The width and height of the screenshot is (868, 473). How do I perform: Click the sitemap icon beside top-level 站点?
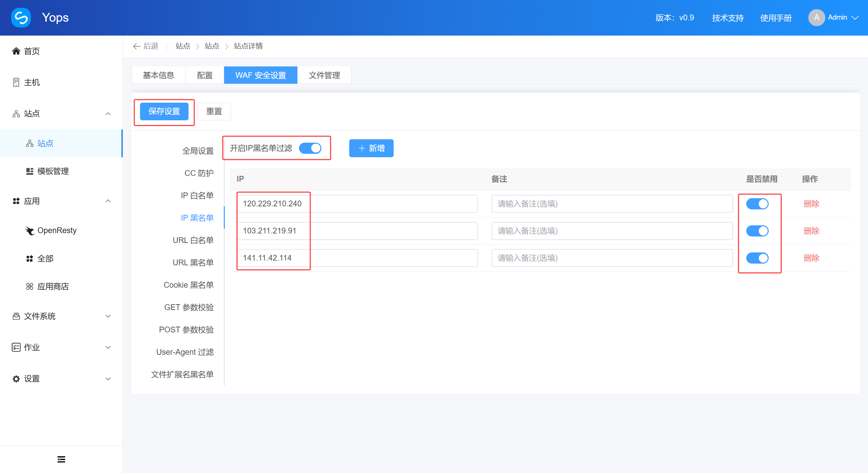tap(16, 114)
